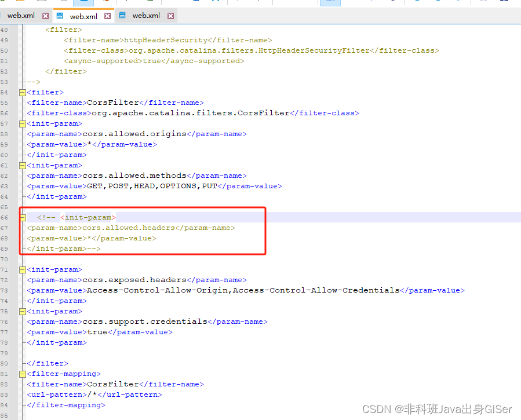Click the cors.allowed.methods param-name
The image size is (521, 420).
coord(134,176)
